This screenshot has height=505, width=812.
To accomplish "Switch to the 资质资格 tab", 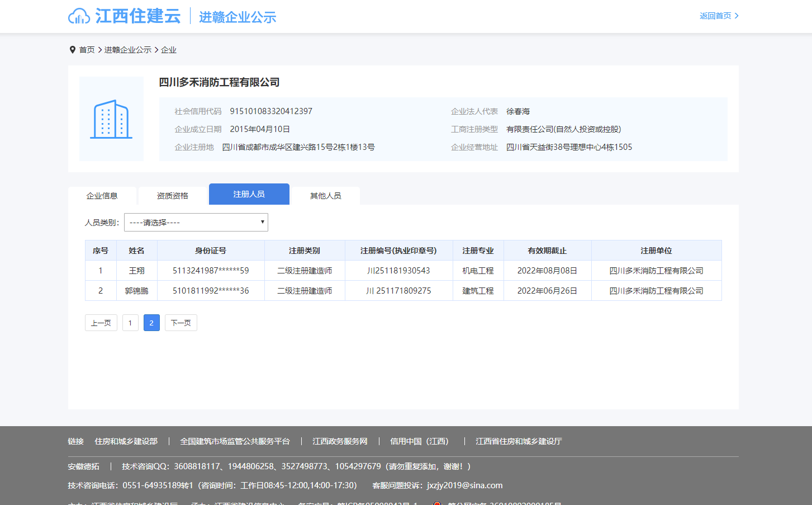I will (x=173, y=196).
